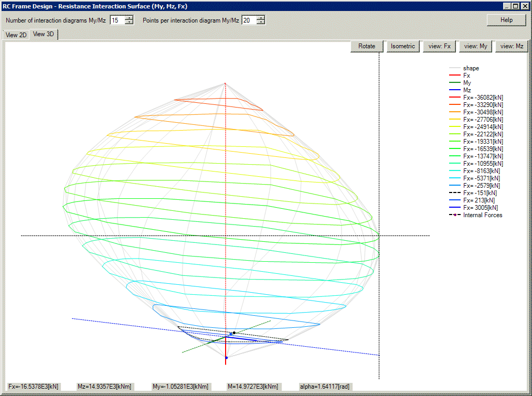Edit the number of interaction diagrams field
532x396 pixels.
click(x=119, y=20)
